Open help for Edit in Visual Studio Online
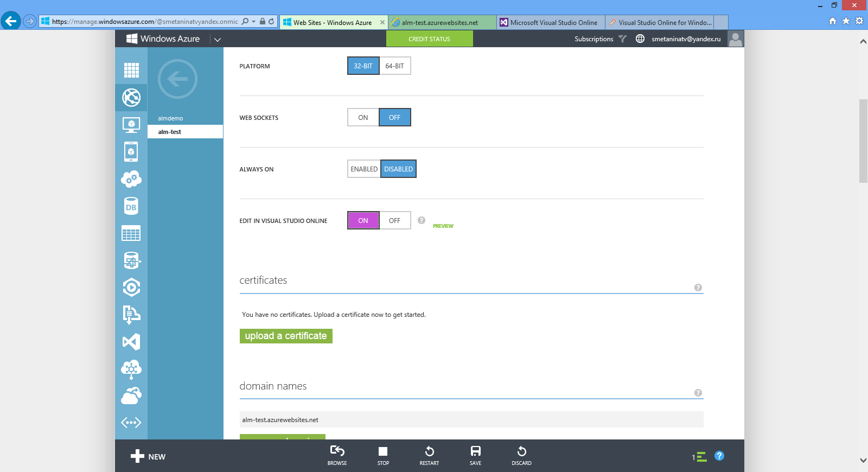Viewport: 868px width, 472px height. coord(422,220)
